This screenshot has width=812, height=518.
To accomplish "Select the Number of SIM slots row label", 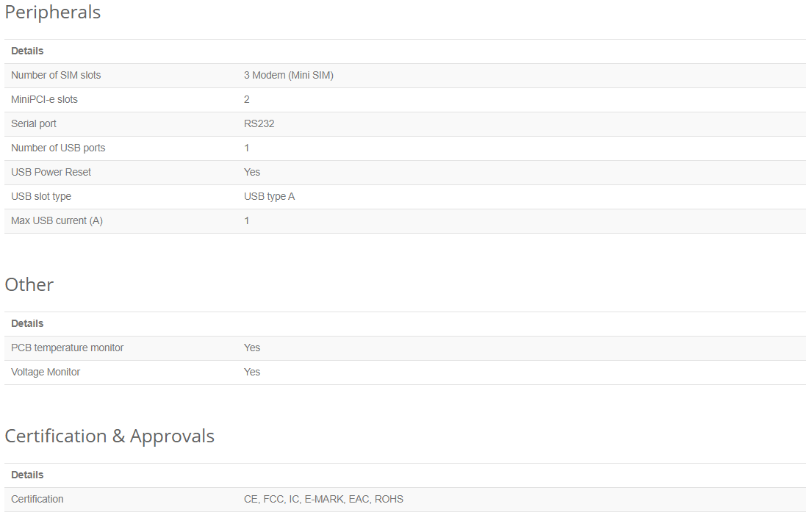I will point(56,75).
